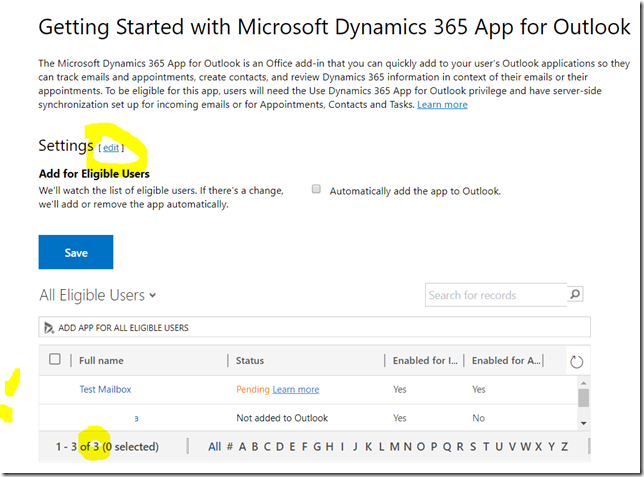Expand the All Eligible Users view dropdown
Image resolution: width=644 pixels, height=477 pixels.
pos(153,296)
